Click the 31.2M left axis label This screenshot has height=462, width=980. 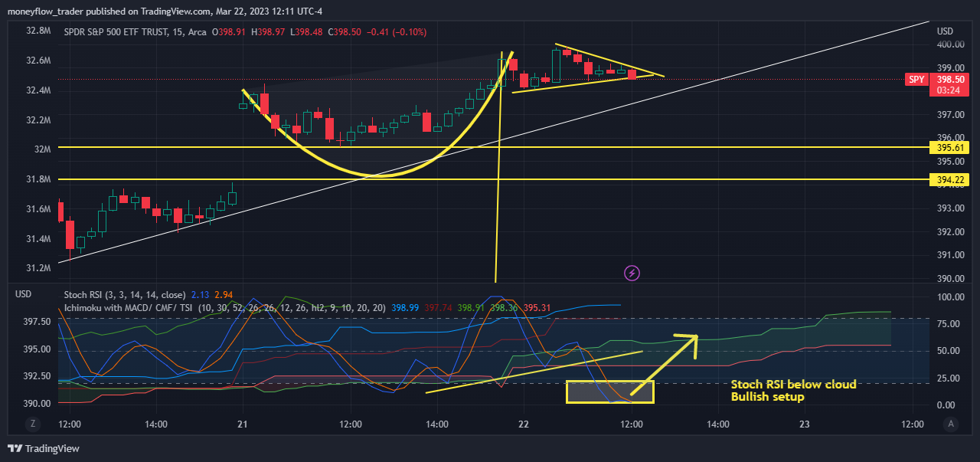tap(38, 268)
